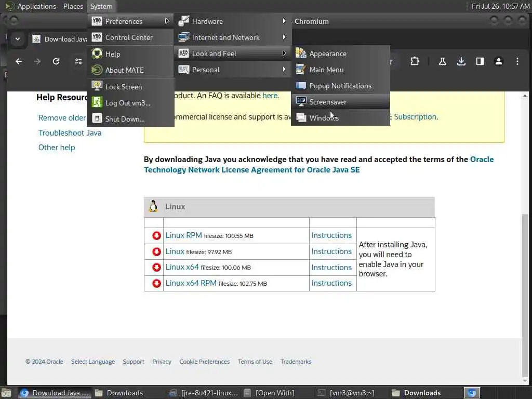532x399 pixels.
Task: Open Cookie Preferences footer link
Action: (x=205, y=362)
